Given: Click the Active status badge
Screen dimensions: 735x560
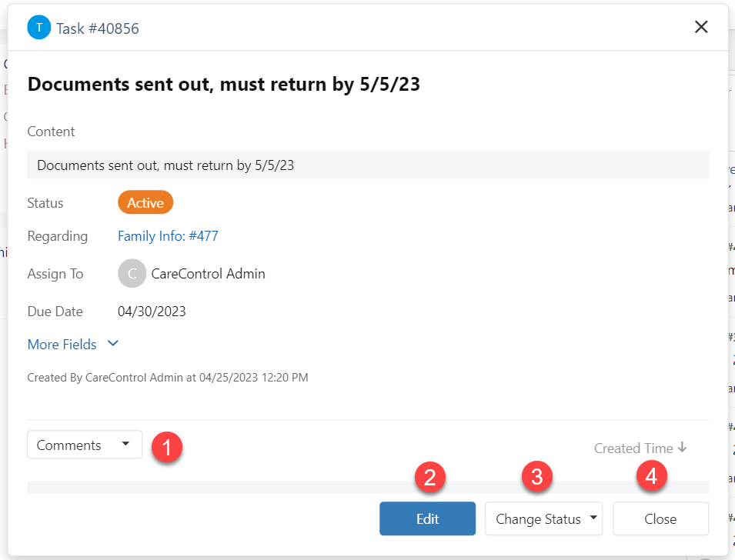Looking at the screenshot, I should [145, 203].
